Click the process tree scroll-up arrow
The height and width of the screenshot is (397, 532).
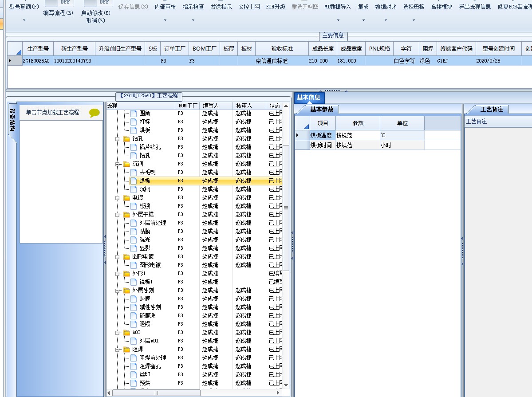coord(286,106)
